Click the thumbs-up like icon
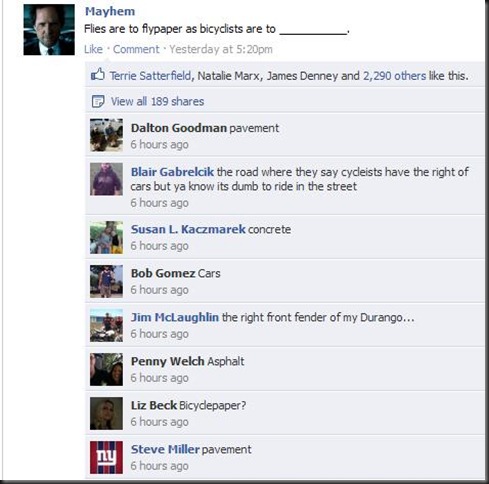Screen dimensions: 489x484 point(98,75)
